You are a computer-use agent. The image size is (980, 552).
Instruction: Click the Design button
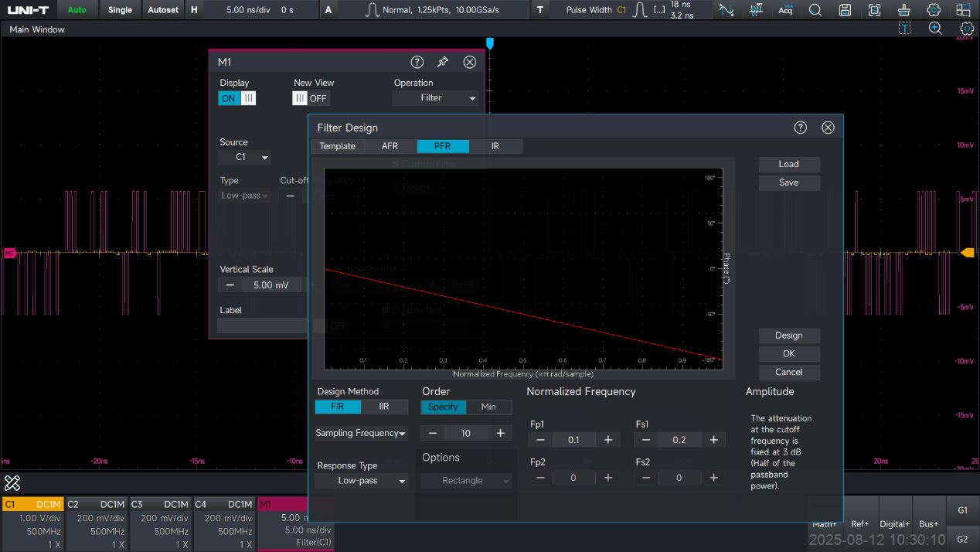pyautogui.click(x=788, y=336)
